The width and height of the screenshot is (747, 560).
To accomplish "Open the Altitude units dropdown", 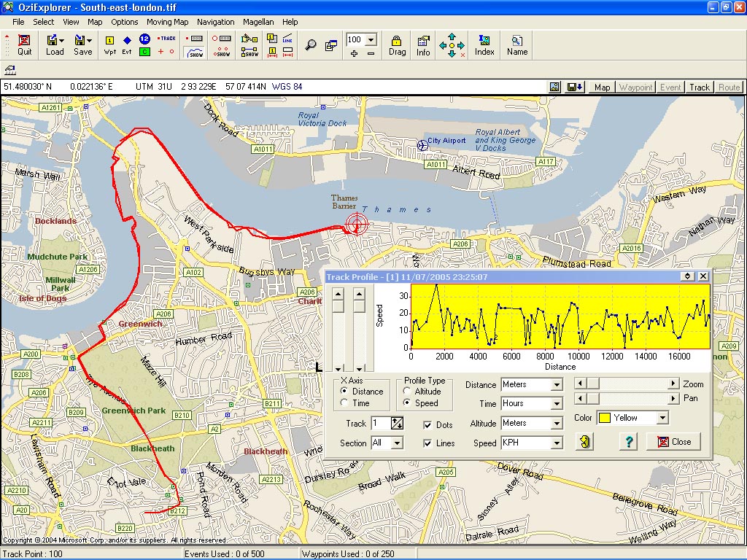I will (x=557, y=424).
